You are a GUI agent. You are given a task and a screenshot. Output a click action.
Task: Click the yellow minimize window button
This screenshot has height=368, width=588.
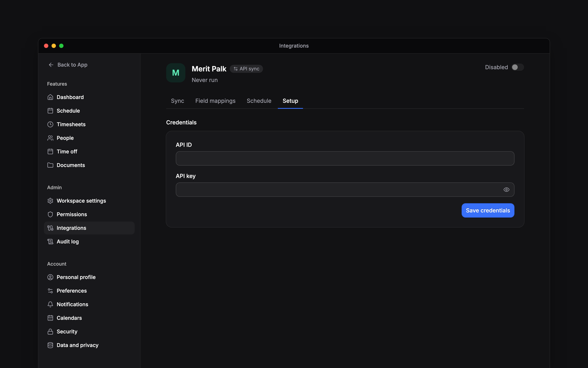(x=54, y=46)
